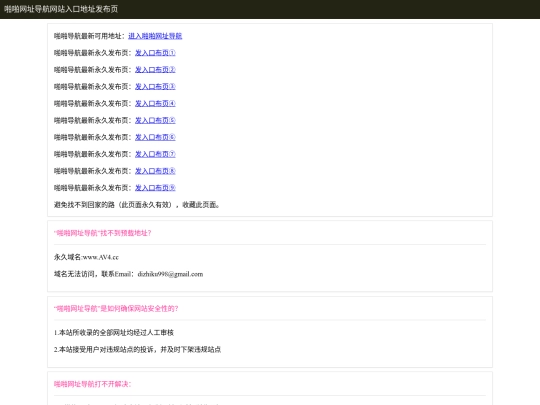Click the email address dizhiku998@gmail.com
This screenshot has width=540, height=405.
(x=170, y=274)
